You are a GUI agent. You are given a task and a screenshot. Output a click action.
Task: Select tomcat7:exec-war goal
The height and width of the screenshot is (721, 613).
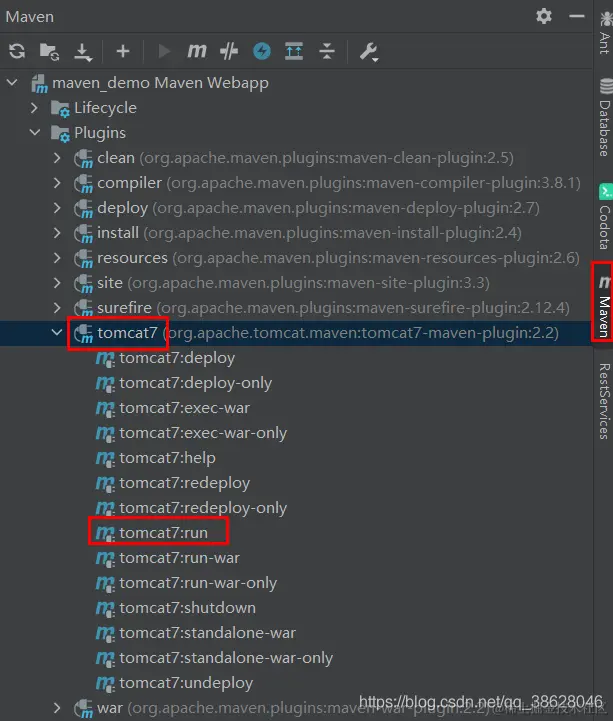pyautogui.click(x=184, y=408)
